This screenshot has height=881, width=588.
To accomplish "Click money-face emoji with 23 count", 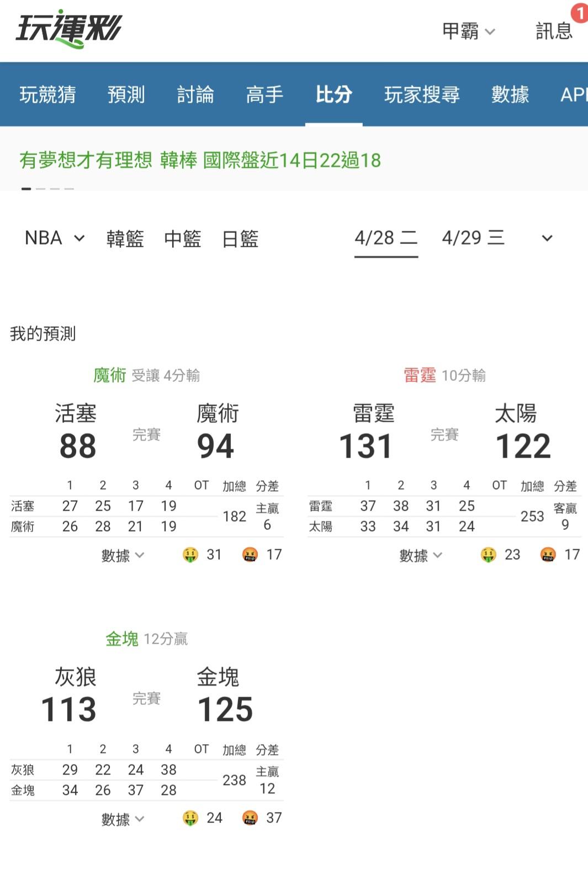I will (x=489, y=555).
